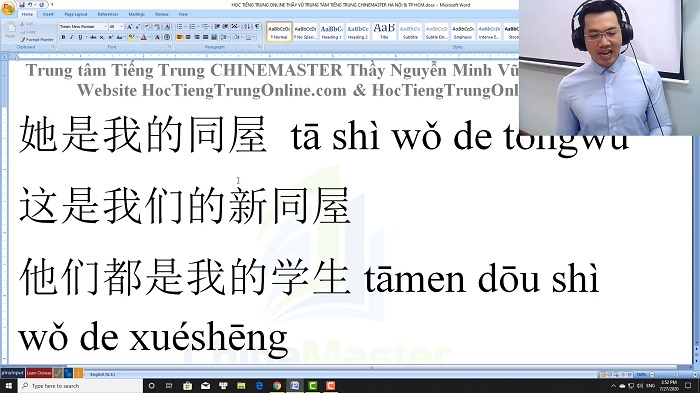Open the Borders dropdown arrow

(x=254, y=37)
